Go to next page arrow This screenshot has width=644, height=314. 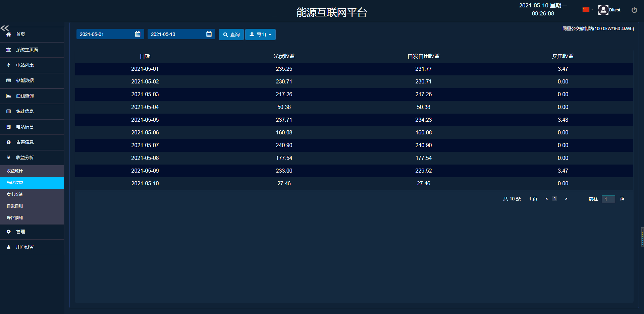click(x=566, y=199)
